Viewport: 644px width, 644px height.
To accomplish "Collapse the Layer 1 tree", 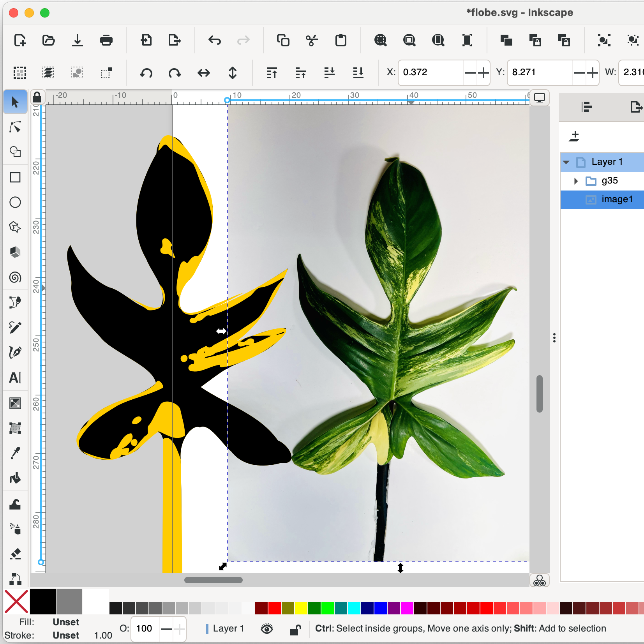I will (x=566, y=162).
